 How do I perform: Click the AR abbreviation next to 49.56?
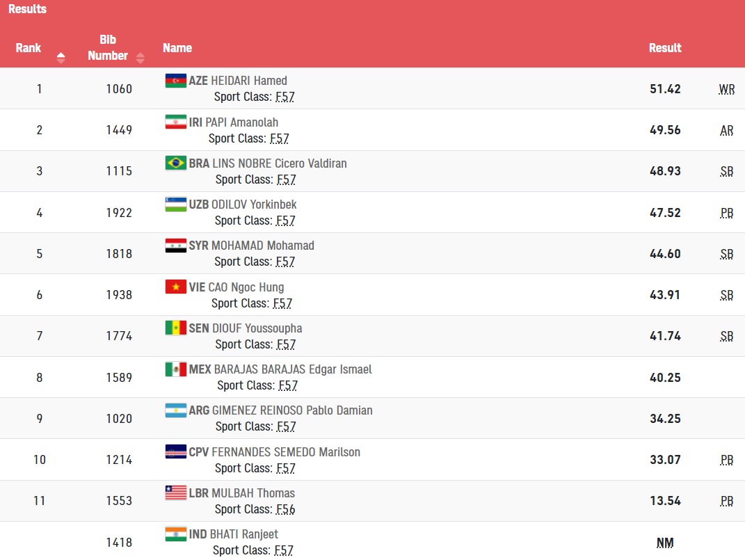[726, 130]
